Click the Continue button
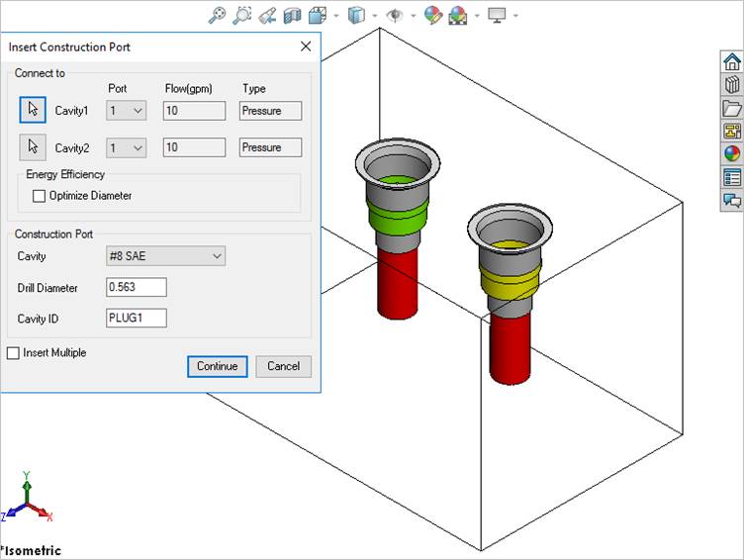744x560 pixels. point(217,366)
